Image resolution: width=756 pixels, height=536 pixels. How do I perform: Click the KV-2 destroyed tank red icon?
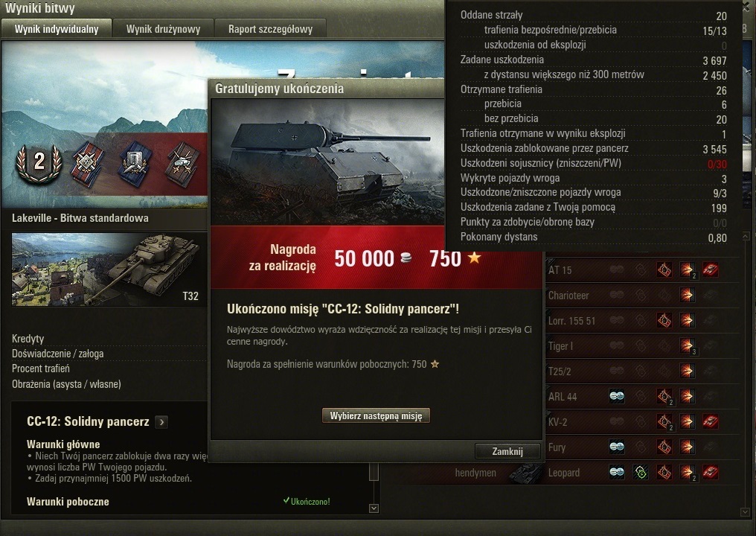click(x=710, y=421)
